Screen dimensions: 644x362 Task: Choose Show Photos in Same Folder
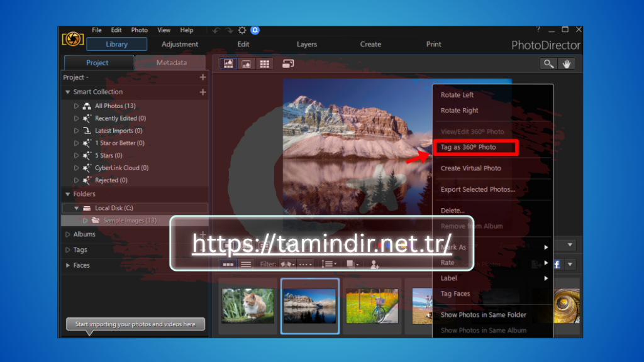pos(484,315)
